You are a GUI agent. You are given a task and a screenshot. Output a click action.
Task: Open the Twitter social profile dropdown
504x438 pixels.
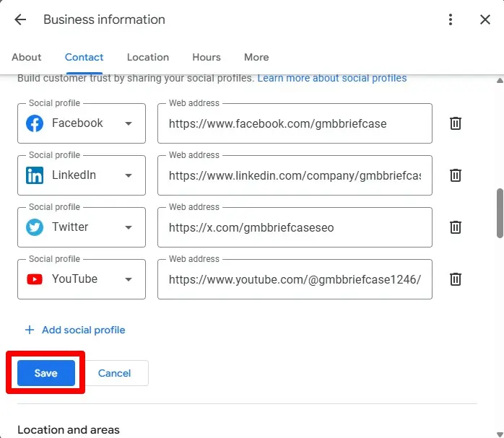click(128, 227)
